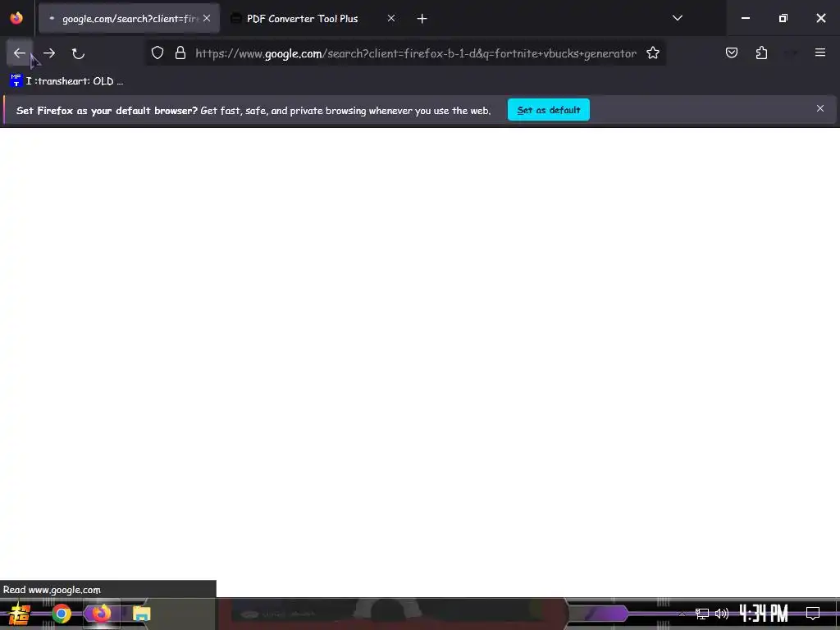Image resolution: width=840 pixels, height=630 pixels.
Task: Open the volume speaker tray icon
Action: 722,614
